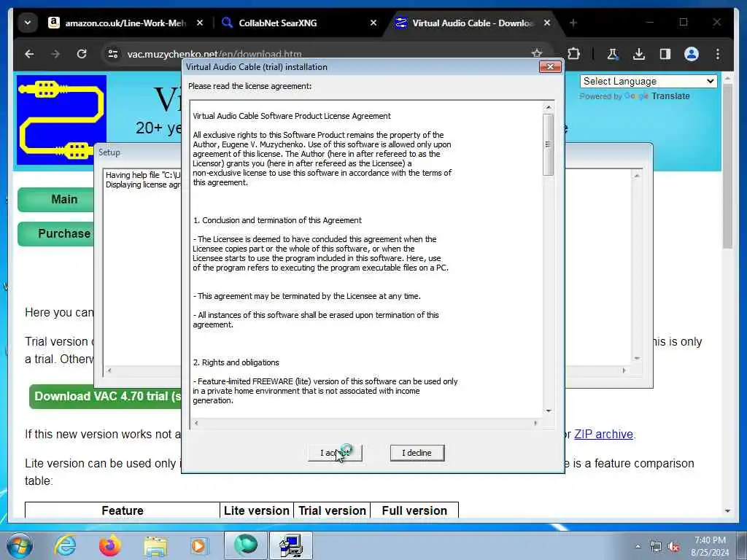Image resolution: width=747 pixels, height=560 pixels.
Task: Click the Main navigation button
Action: [55, 200]
